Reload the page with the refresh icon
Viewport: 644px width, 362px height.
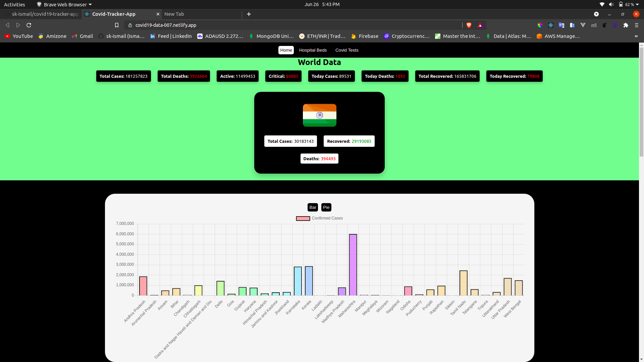pos(29,25)
